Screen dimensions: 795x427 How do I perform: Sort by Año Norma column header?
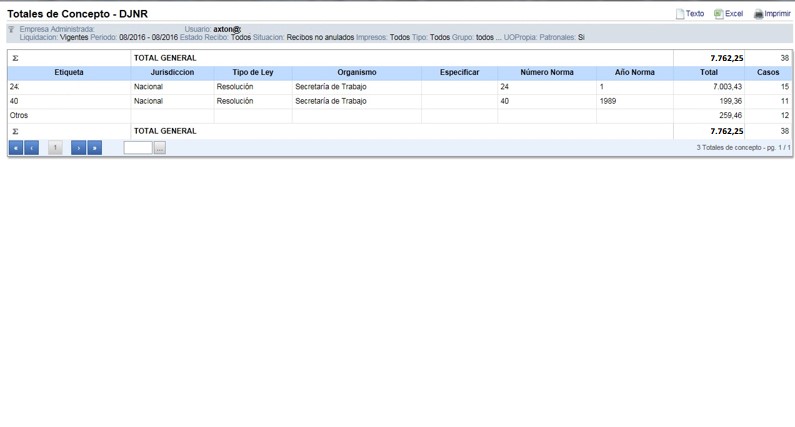tap(634, 73)
